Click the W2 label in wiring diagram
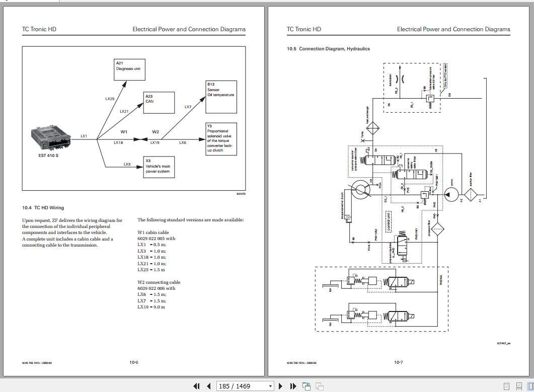The height and width of the screenshot is (392, 534). point(156,132)
